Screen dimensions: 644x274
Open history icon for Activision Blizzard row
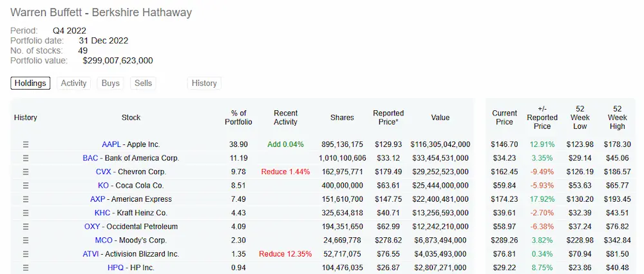pos(26,254)
